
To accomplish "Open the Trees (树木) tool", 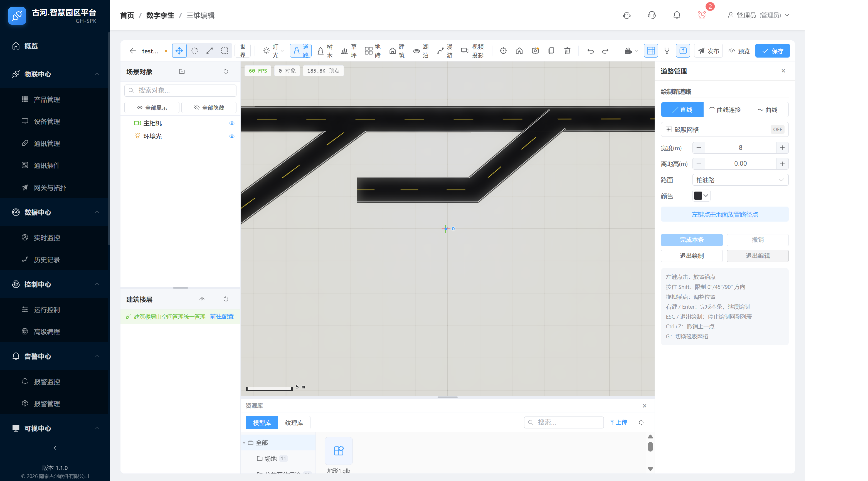I will click(x=325, y=51).
